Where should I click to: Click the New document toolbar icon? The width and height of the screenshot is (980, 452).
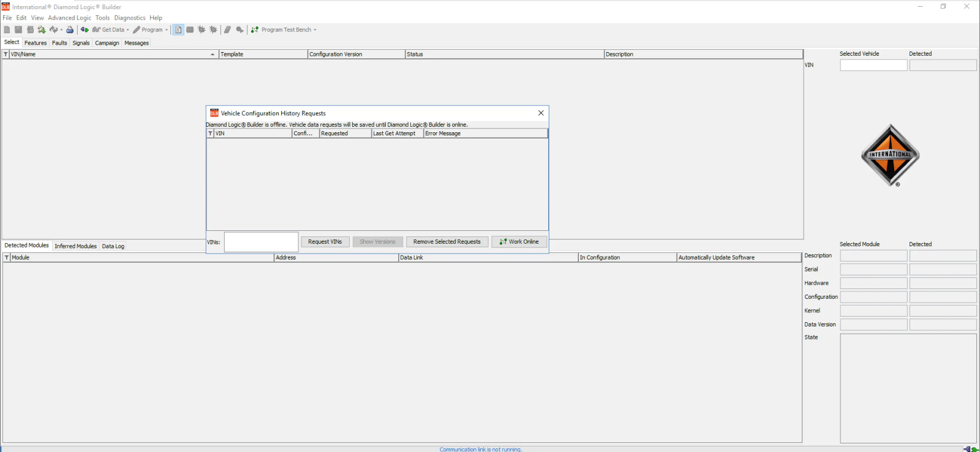click(x=7, y=29)
